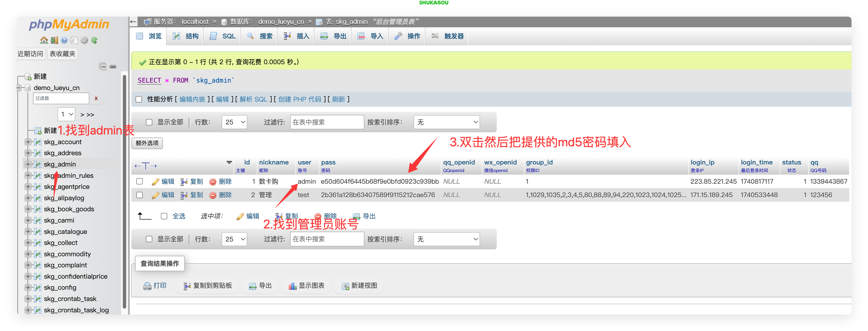Check the top 显示全部 checkbox
The width and height of the screenshot is (868, 331).
click(149, 122)
